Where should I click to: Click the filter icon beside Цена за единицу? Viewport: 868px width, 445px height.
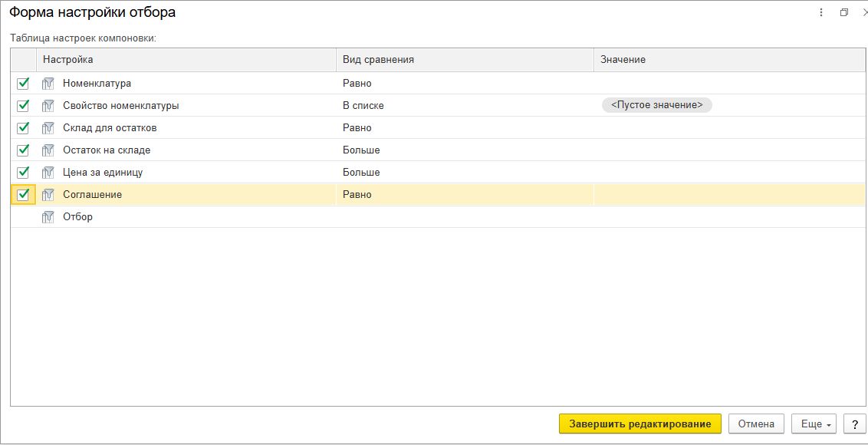(x=48, y=173)
